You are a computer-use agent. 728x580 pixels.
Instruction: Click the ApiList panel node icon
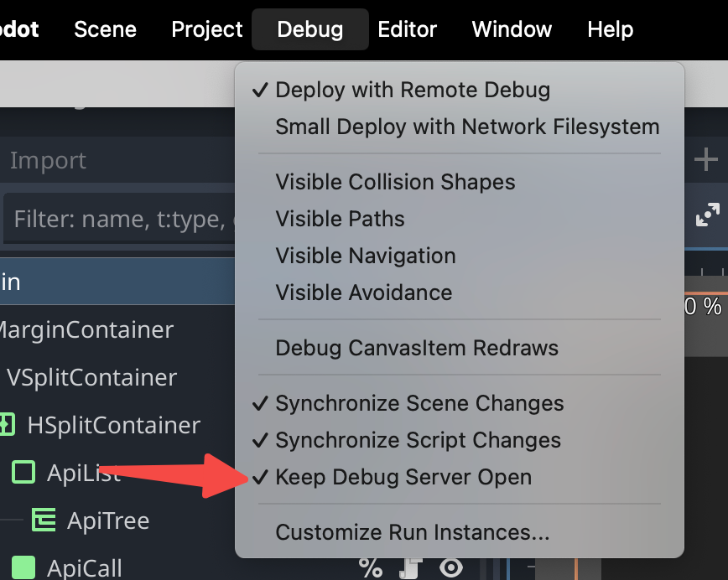[23, 474]
